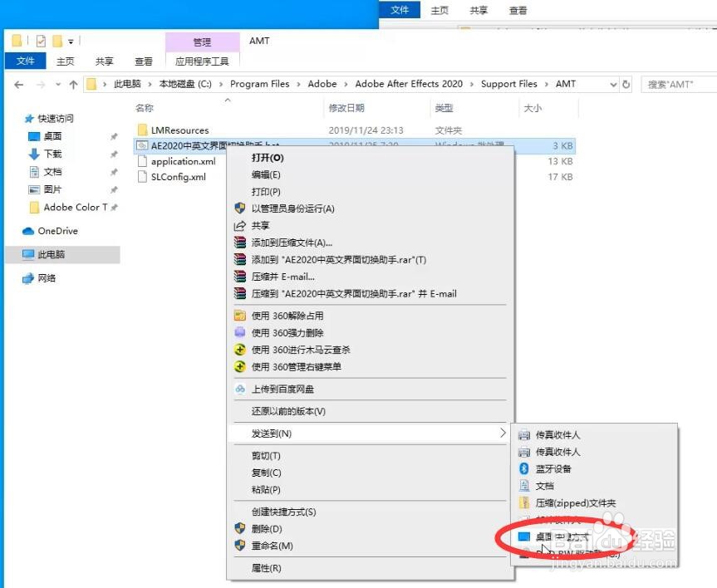Open Application Tools (应用程序工具) tab

(202, 61)
